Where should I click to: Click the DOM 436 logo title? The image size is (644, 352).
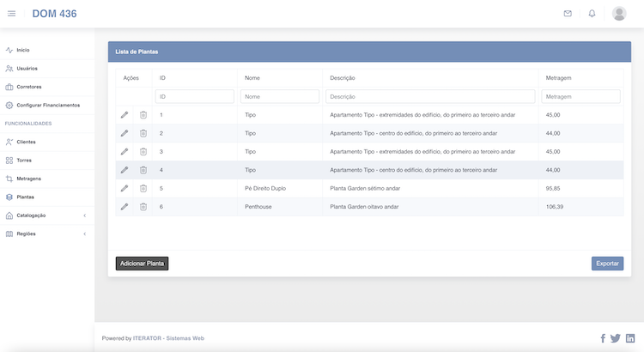pos(54,14)
